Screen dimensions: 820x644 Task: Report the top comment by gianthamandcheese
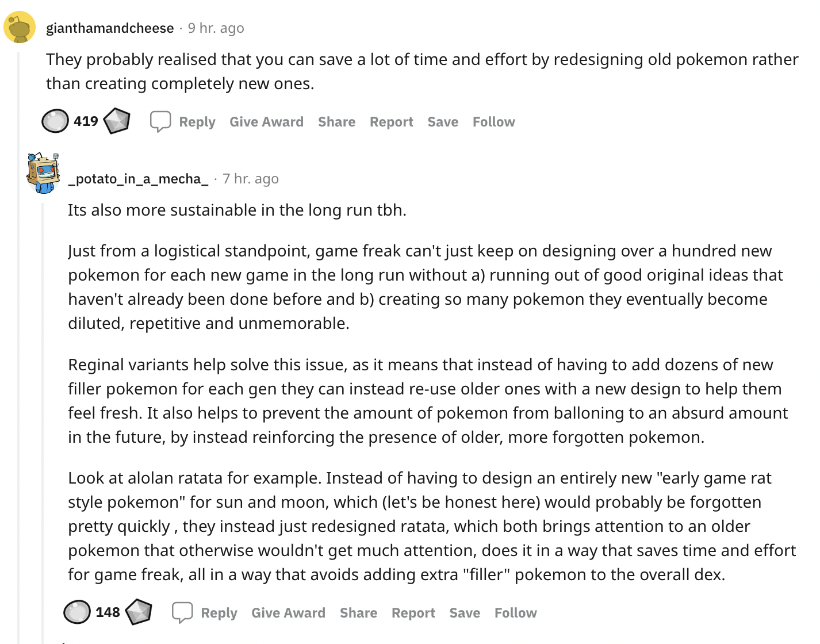point(392,122)
